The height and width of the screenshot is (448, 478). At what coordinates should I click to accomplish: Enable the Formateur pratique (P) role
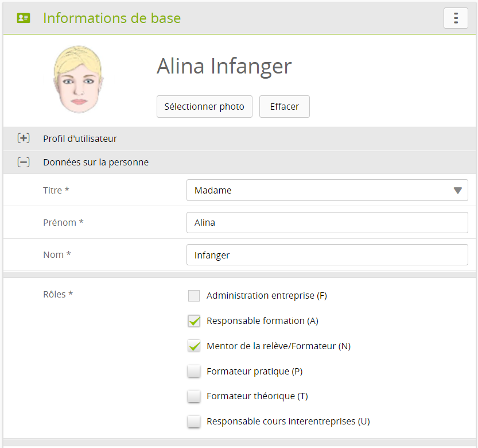click(x=194, y=372)
